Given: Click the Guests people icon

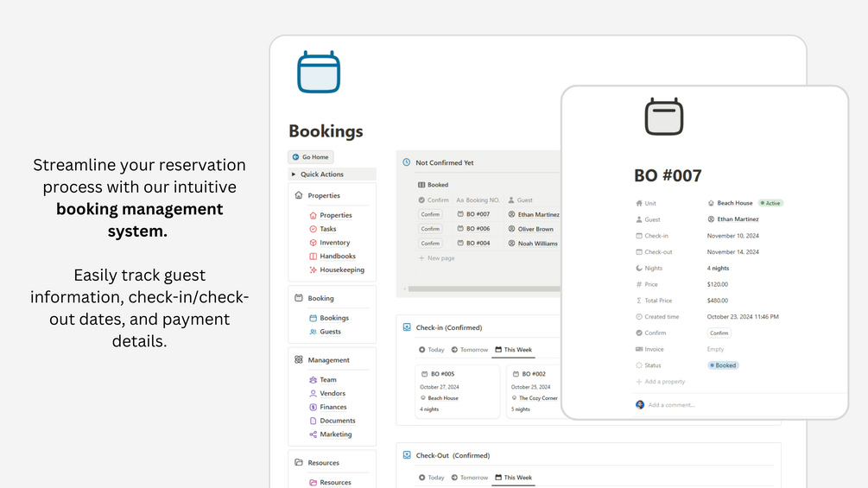Looking at the screenshot, I should 313,332.
